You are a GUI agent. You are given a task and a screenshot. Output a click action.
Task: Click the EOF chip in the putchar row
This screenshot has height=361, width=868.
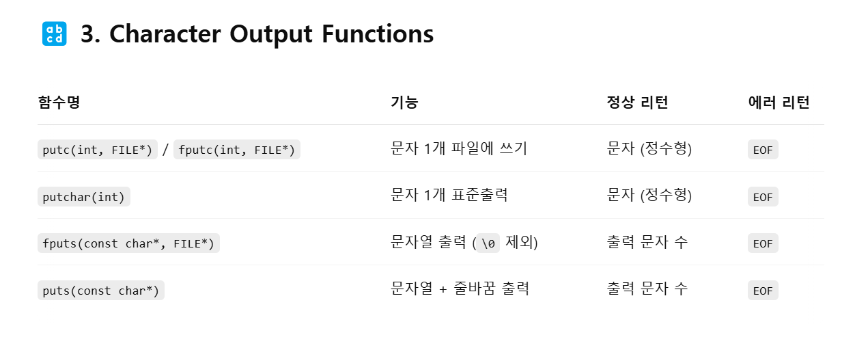[x=763, y=197]
